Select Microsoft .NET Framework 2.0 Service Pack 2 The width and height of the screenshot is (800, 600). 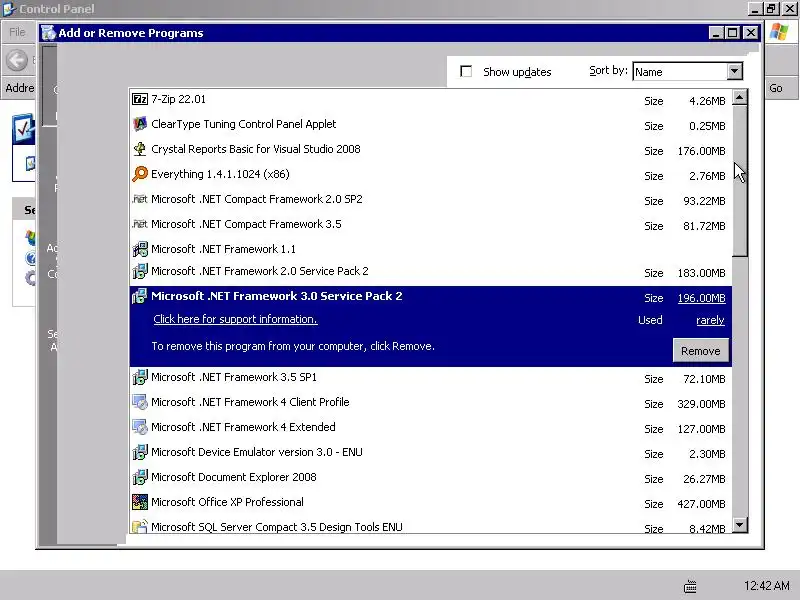point(431,272)
